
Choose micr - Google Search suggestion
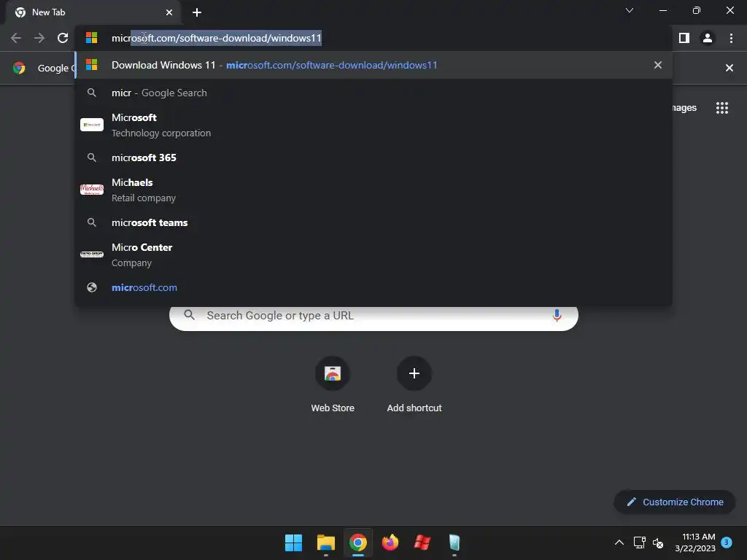point(374,93)
